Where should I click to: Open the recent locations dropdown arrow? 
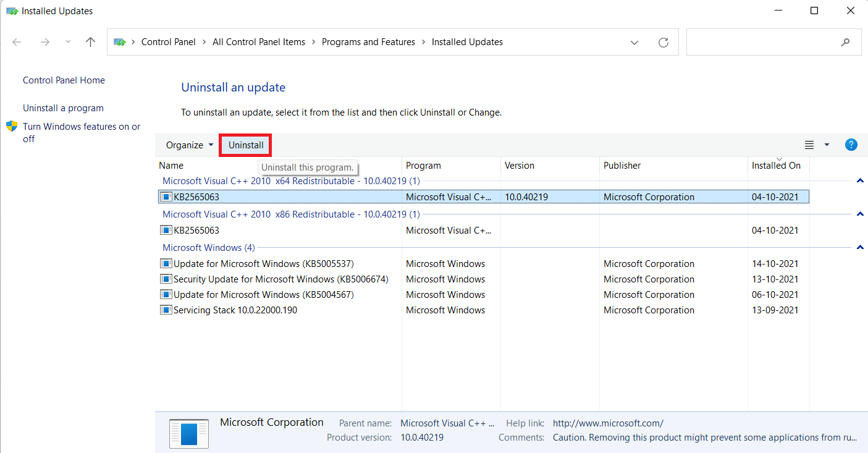click(x=68, y=42)
